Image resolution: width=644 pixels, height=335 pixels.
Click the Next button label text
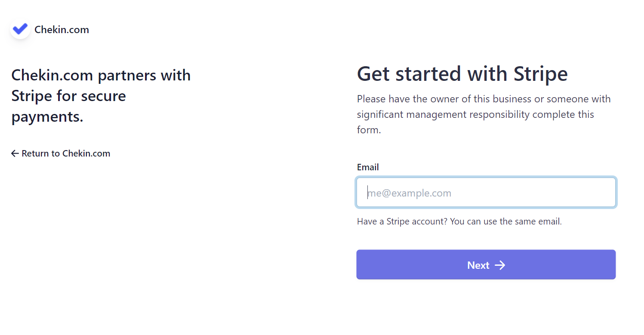coord(478,265)
